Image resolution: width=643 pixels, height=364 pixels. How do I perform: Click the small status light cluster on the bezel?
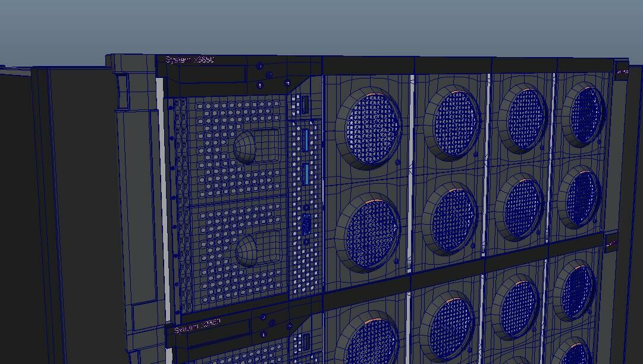point(287,82)
